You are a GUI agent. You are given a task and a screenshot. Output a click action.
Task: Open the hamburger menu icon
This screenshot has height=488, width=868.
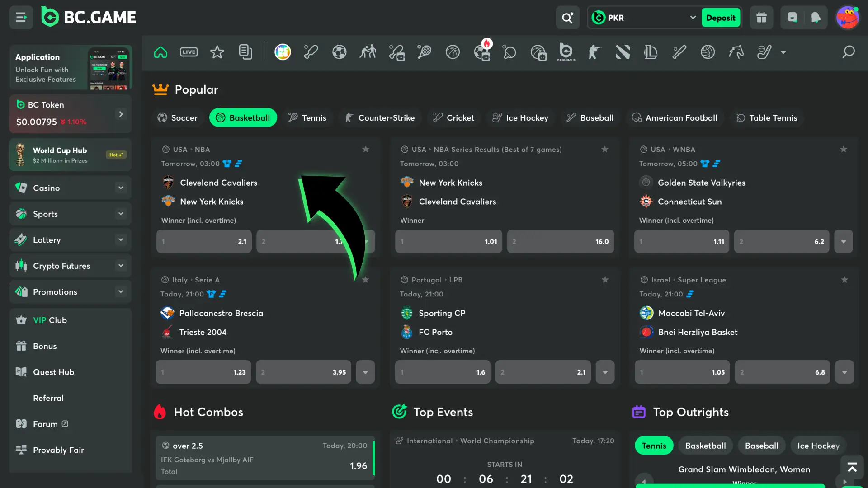tap(21, 18)
